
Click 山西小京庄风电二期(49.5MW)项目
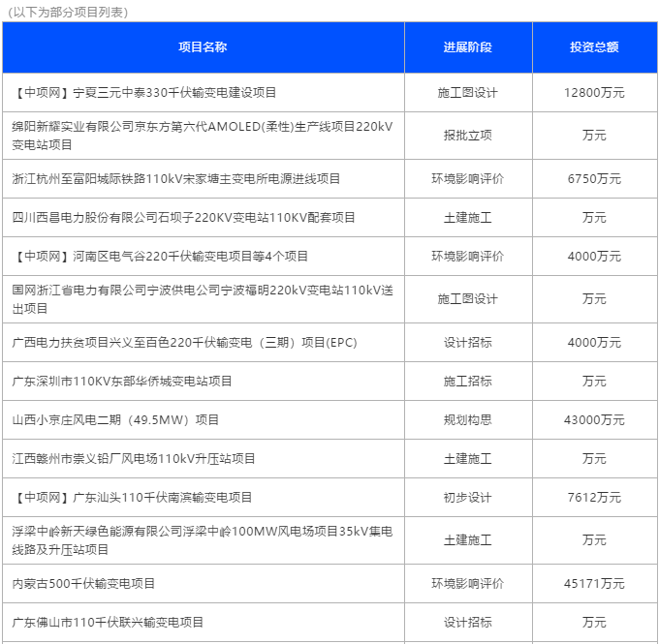pos(115,420)
